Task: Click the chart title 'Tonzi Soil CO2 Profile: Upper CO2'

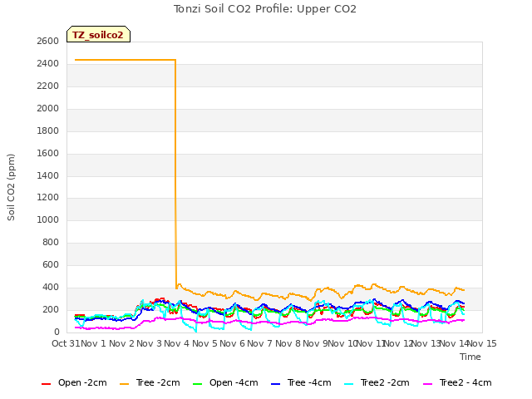Action: tap(265, 9)
